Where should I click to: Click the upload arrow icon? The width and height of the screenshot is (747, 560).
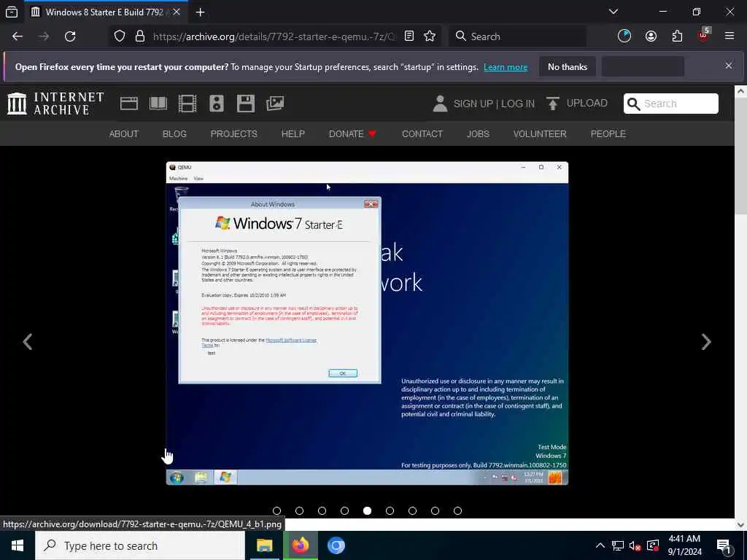coord(553,104)
